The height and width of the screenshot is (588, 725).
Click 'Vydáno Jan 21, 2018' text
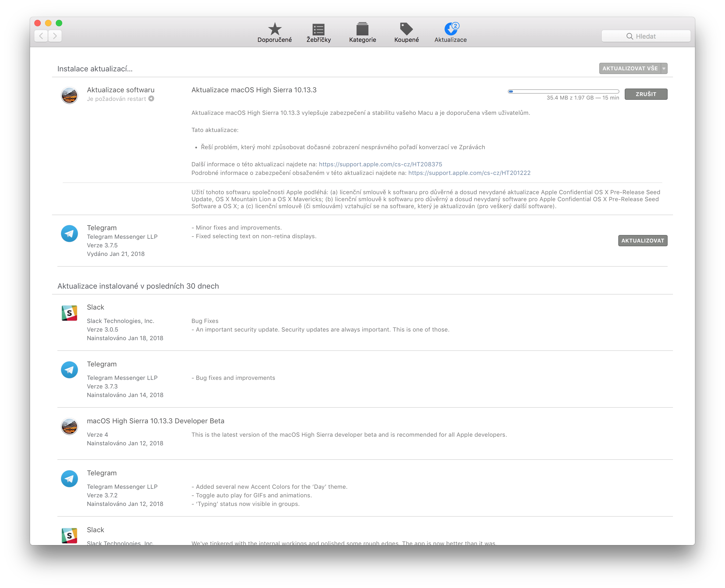pos(116,254)
